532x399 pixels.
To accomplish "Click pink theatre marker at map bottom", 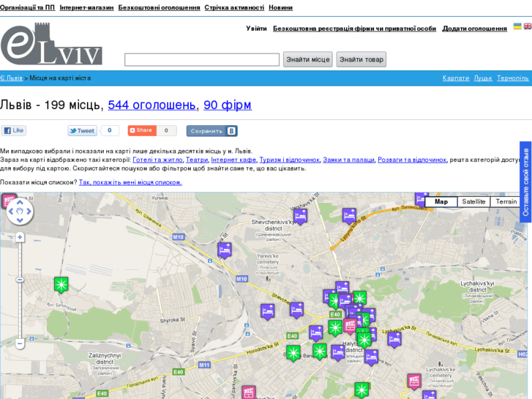I will (x=248, y=392).
